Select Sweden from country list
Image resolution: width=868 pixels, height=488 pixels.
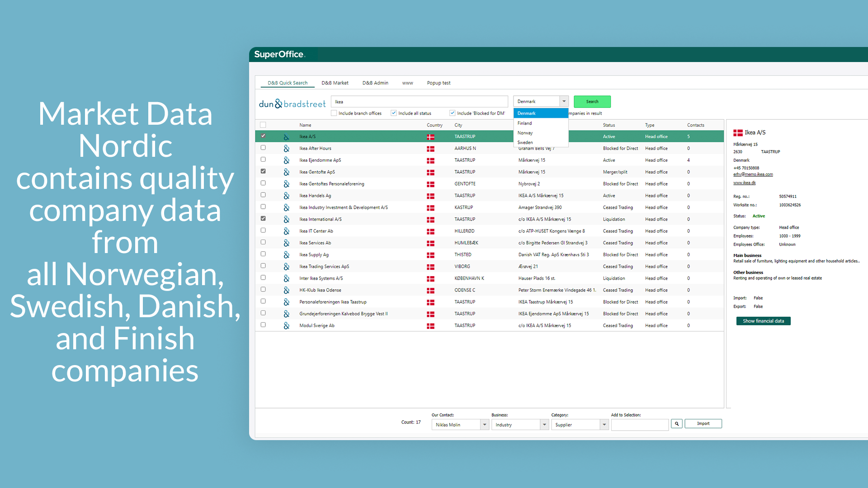[541, 142]
